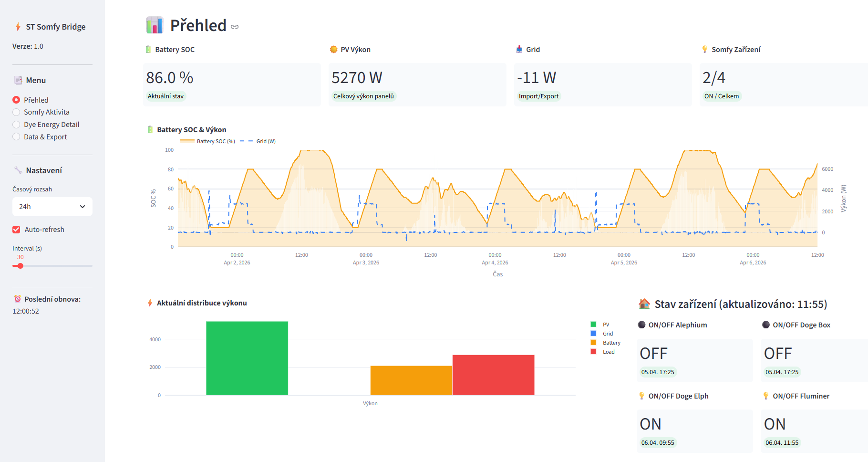Click the battery icon next to Battery SOC
The image size is (868, 462).
(149, 50)
